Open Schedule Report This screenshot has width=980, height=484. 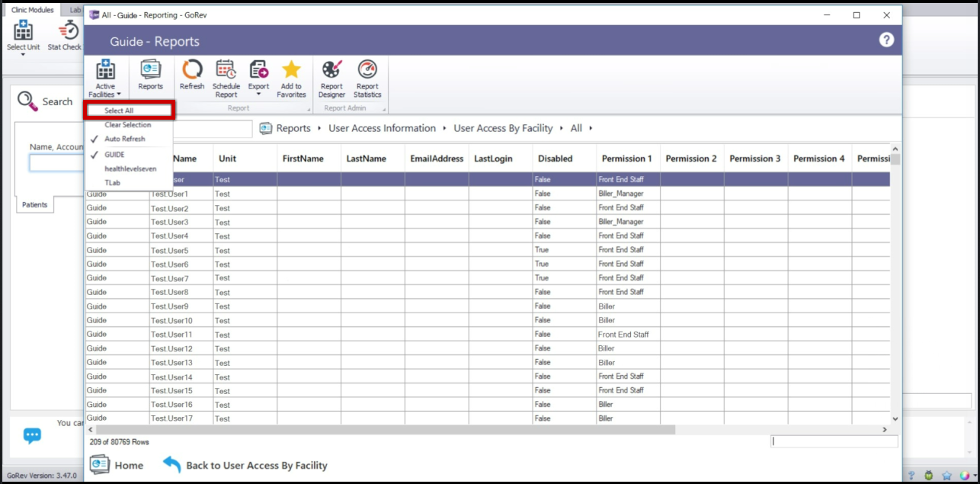tap(226, 79)
